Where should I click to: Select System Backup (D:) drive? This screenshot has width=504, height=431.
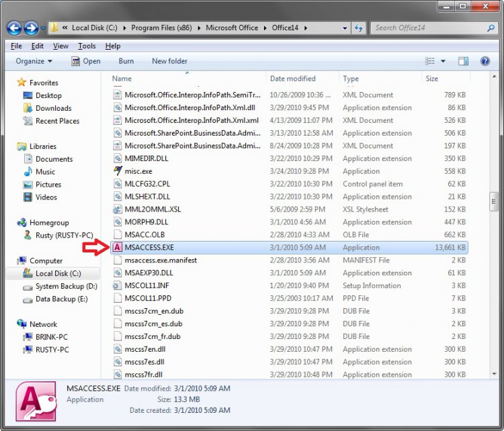tap(67, 286)
